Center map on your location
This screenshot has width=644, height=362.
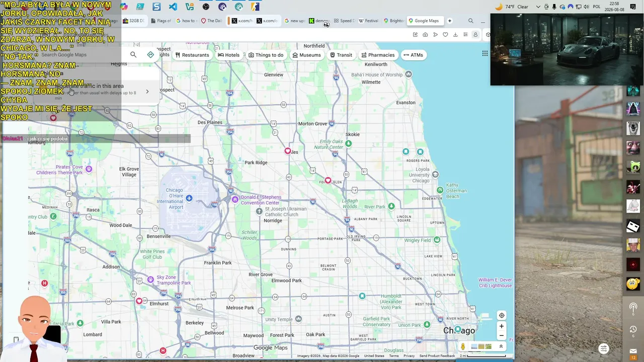coord(502,316)
